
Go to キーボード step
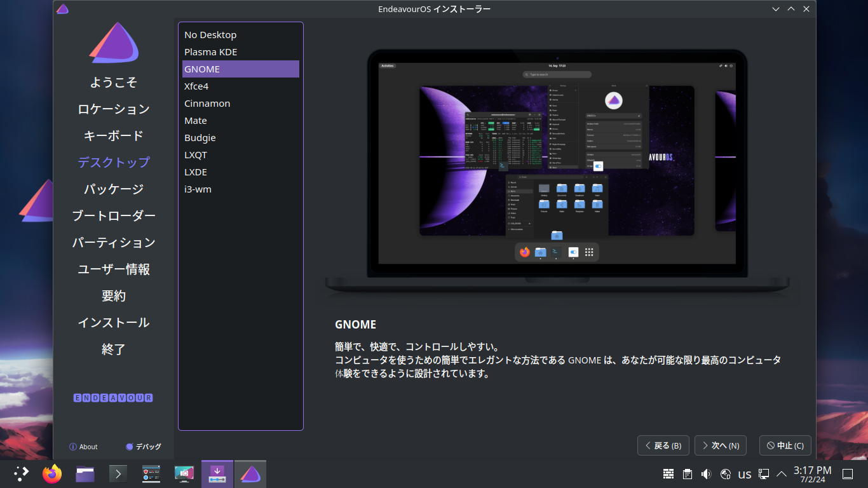point(114,136)
